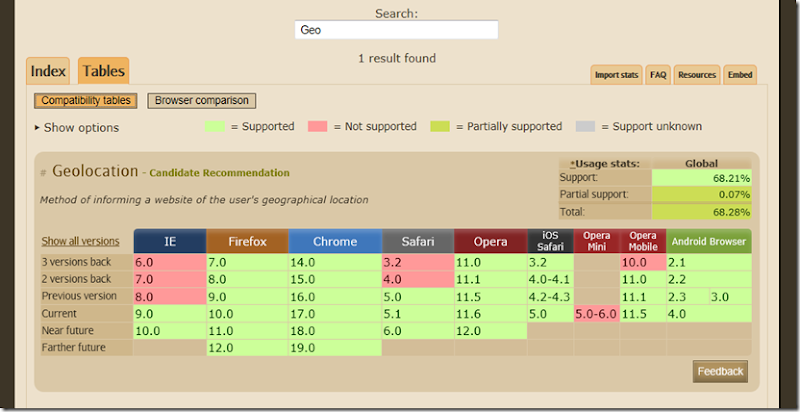
Task: Click the Safari 3.2 not supported cell
Action: (x=418, y=262)
